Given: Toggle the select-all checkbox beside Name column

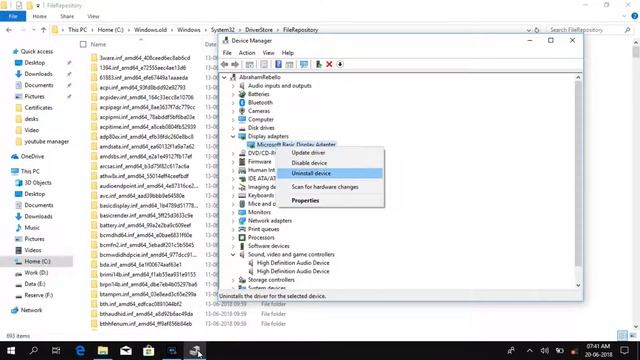Looking at the screenshot, I should tap(83, 44).
